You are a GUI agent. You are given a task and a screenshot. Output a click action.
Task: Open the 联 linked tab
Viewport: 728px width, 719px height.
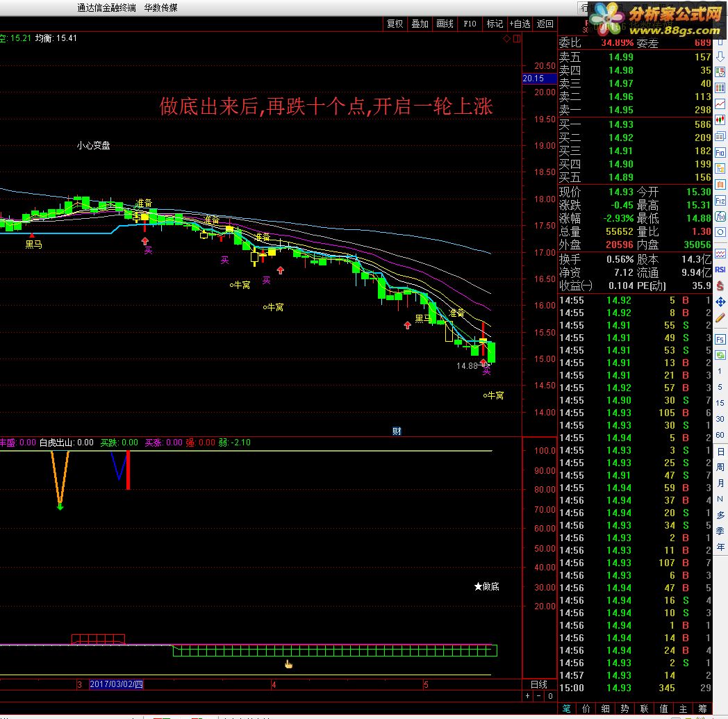coord(645,709)
